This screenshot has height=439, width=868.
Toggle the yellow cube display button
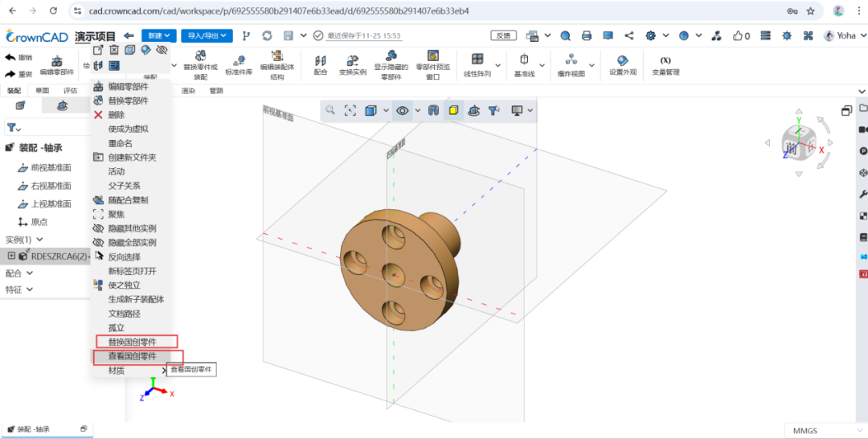453,110
